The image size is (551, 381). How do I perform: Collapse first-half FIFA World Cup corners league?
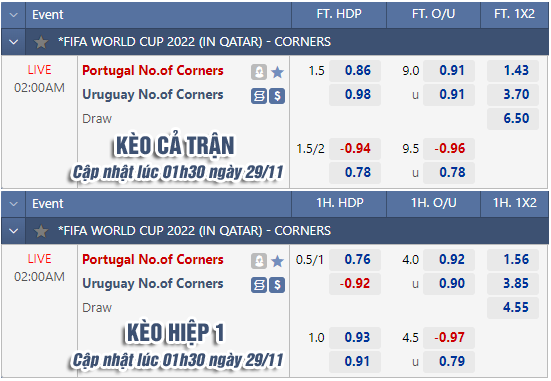tap(13, 231)
